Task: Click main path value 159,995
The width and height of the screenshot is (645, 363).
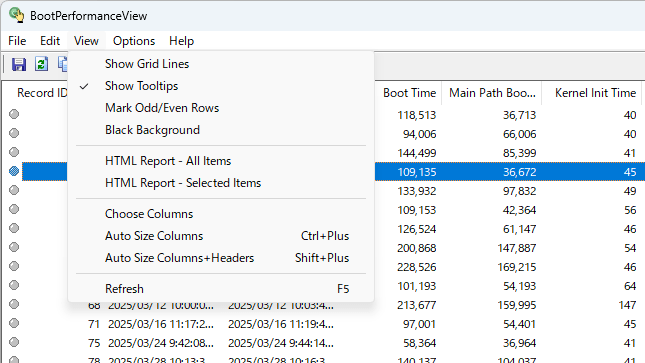Action: (517, 305)
